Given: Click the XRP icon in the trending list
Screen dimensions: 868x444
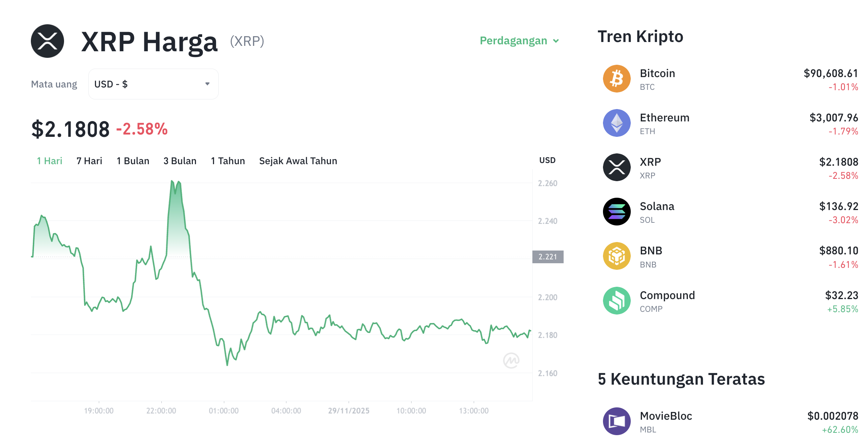Looking at the screenshot, I should 616,167.
